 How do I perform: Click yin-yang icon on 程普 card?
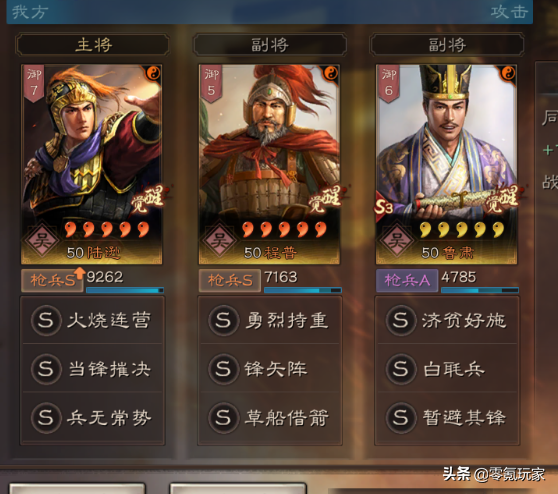[x=331, y=73]
